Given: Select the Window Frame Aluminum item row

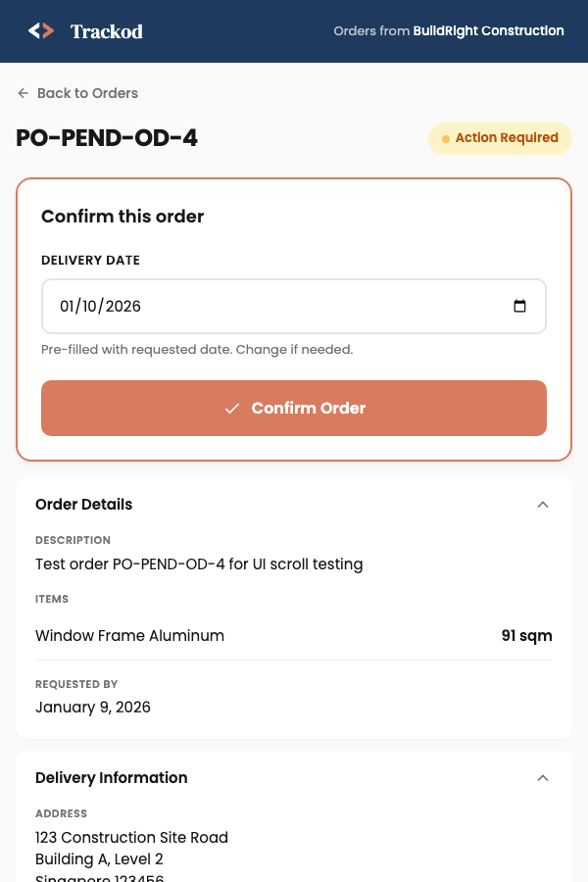Looking at the screenshot, I should pyautogui.click(x=129, y=635).
